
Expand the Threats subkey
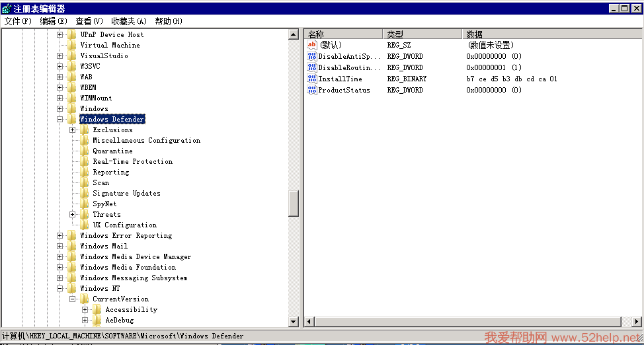coord(73,215)
